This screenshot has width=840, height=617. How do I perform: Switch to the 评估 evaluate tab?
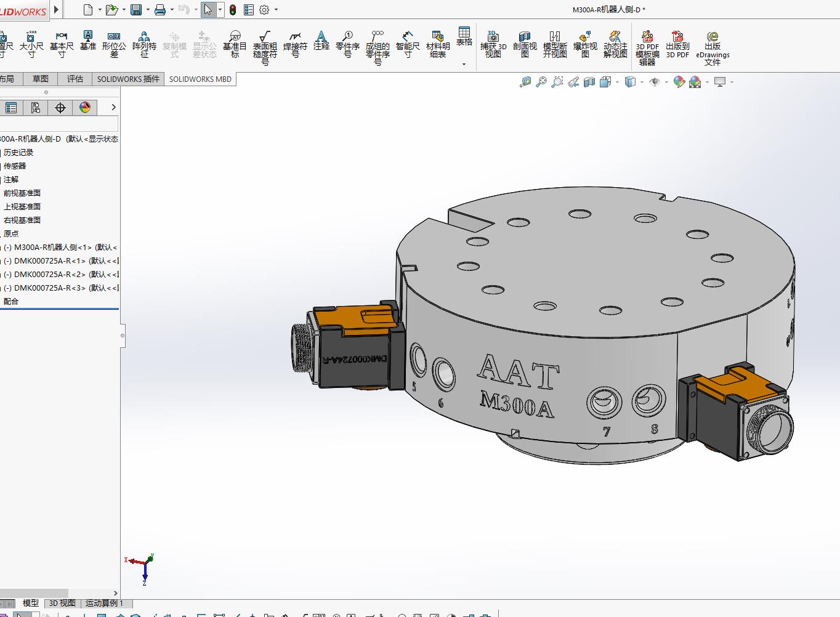(x=75, y=79)
